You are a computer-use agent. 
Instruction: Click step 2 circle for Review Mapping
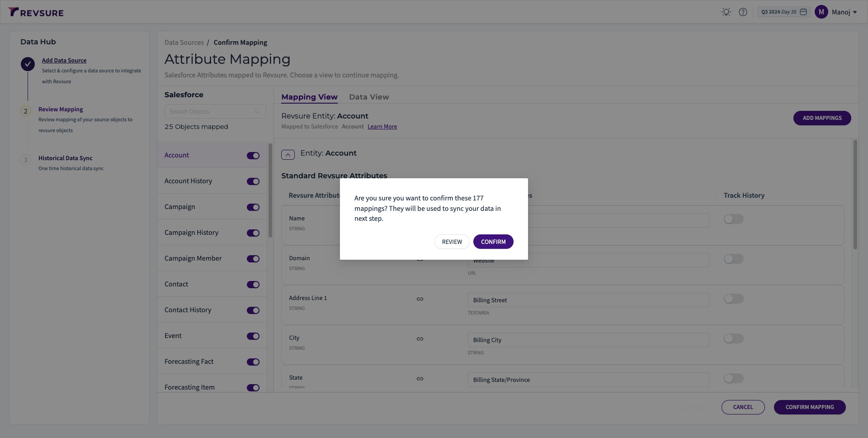[26, 111]
